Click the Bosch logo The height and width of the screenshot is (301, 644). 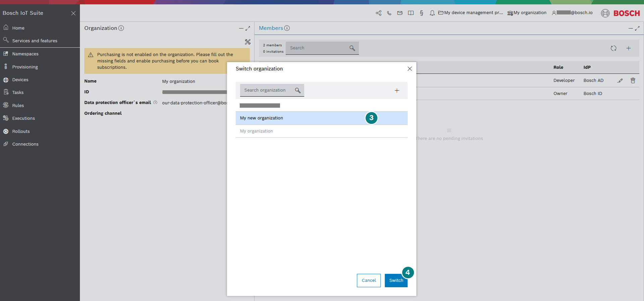tap(621, 13)
